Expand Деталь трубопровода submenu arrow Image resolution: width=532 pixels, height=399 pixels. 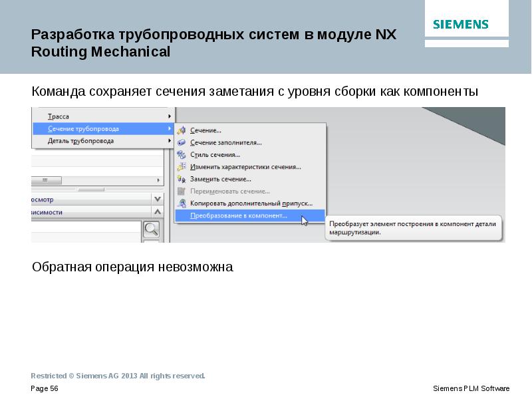pos(170,141)
